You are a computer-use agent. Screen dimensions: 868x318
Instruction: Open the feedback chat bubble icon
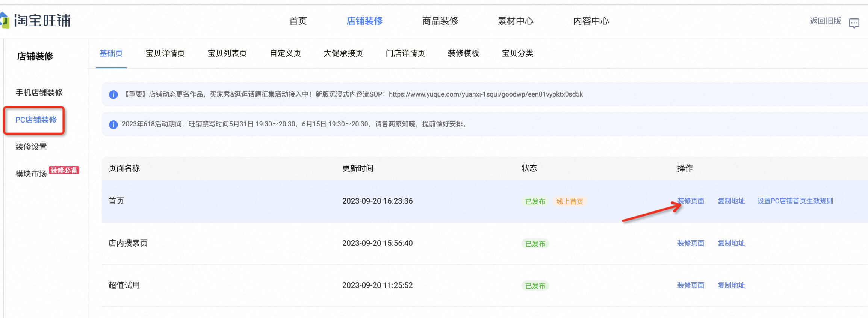[854, 23]
